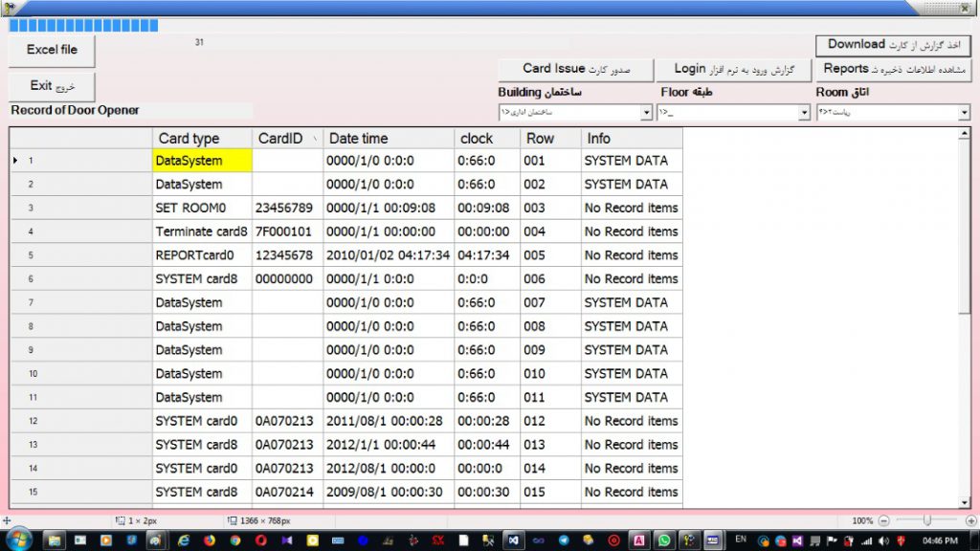Open Opera browser from the taskbar
980x551 pixels.
[x=260, y=540]
